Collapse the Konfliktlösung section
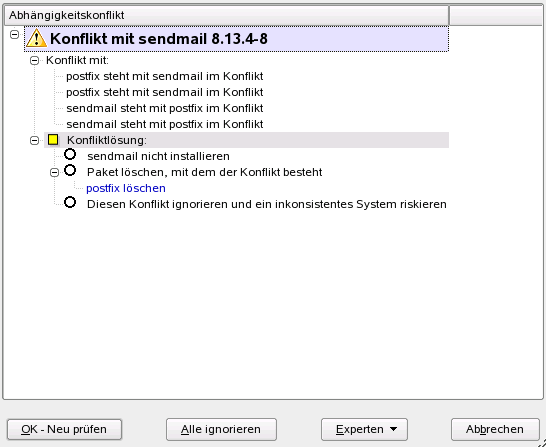 (x=34, y=140)
